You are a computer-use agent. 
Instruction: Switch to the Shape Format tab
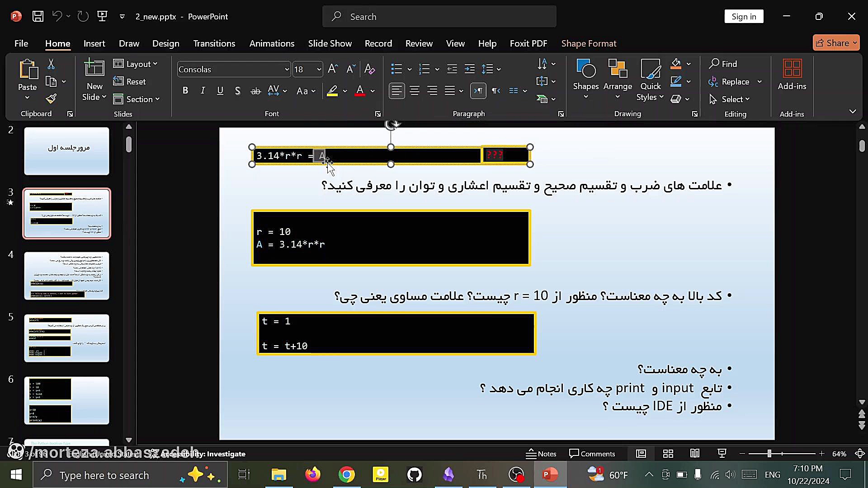pos(589,43)
